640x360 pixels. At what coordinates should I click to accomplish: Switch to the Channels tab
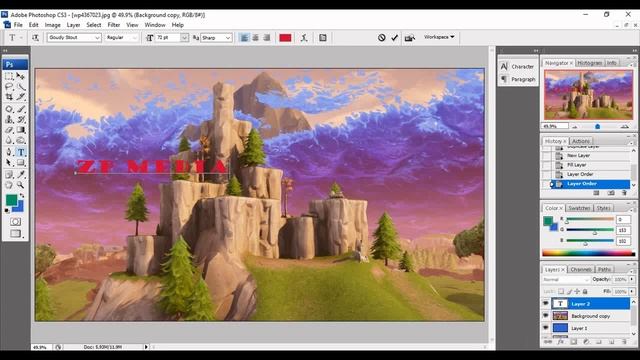point(580,269)
